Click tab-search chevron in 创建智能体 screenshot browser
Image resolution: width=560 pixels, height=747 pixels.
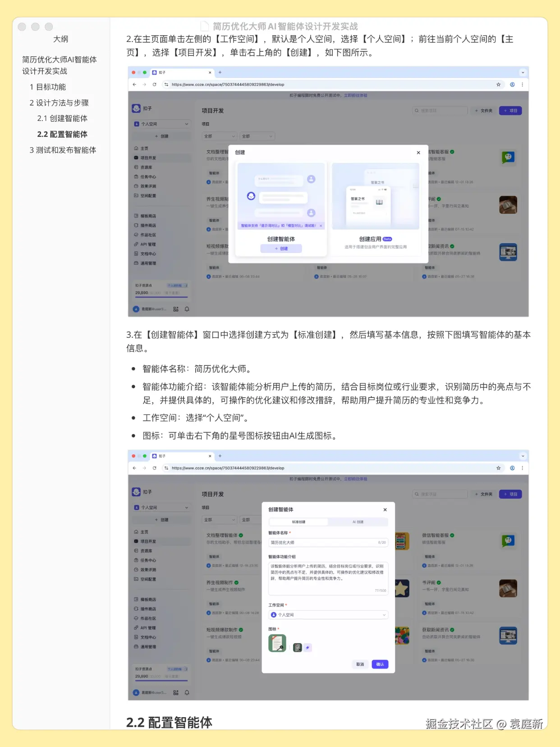coord(523,456)
